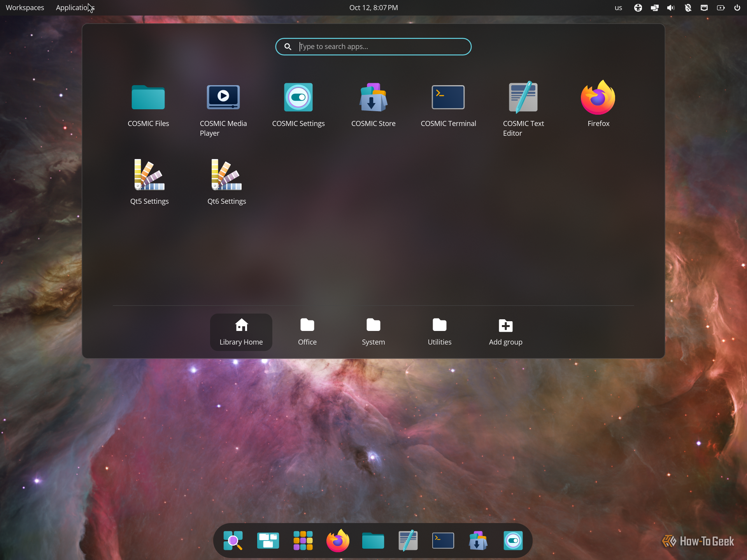The width and height of the screenshot is (747, 560).
Task: Click the Applications panel button
Action: (x=75, y=8)
